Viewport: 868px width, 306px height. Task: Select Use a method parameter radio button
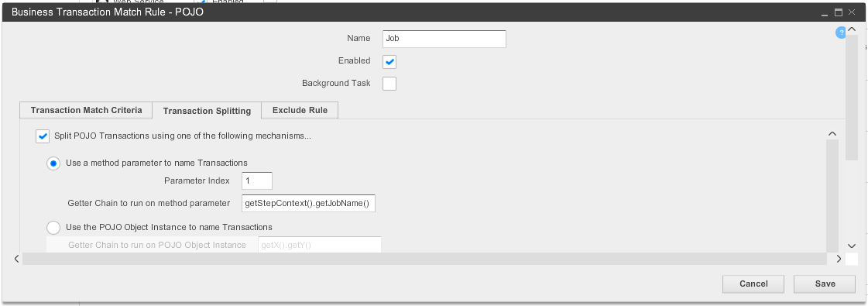tap(53, 163)
